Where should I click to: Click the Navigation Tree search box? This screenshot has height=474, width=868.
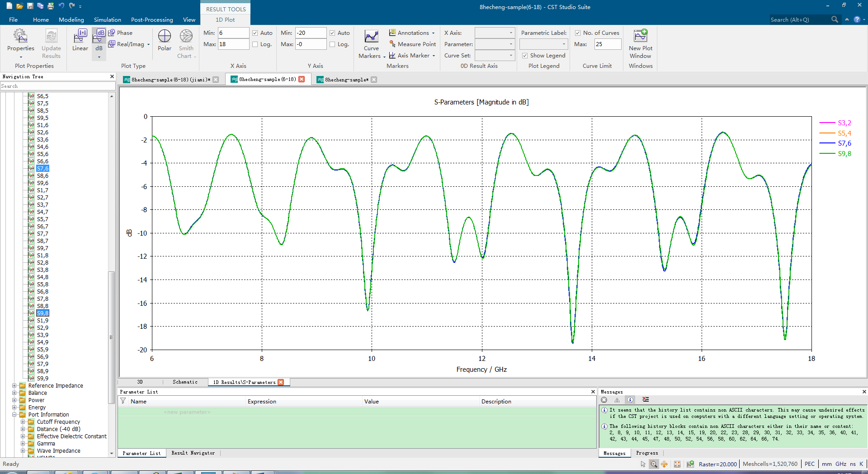pyautogui.click(x=57, y=86)
